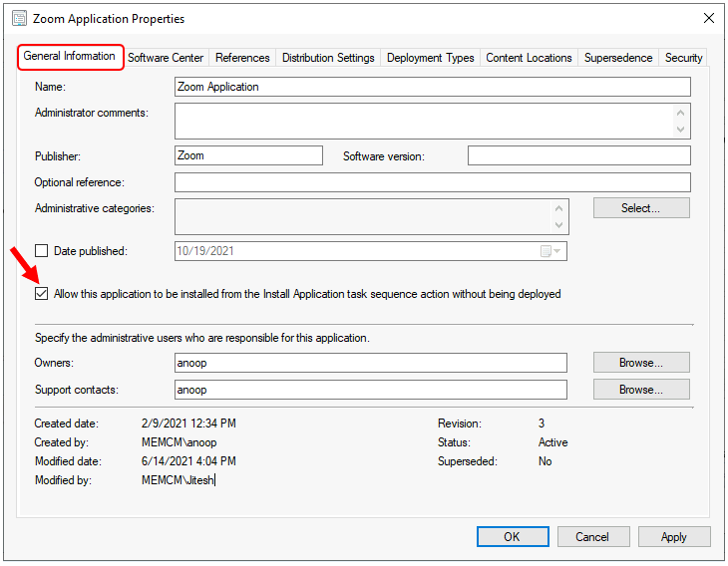Image resolution: width=728 pixels, height=566 pixels.
Task: Confirm changes with the OK button
Action: coord(512,537)
